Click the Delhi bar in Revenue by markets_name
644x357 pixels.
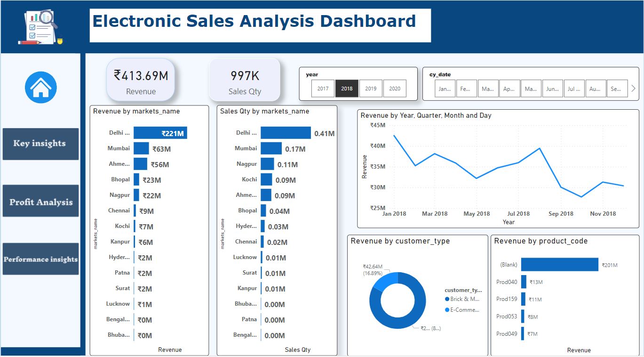[160, 132]
